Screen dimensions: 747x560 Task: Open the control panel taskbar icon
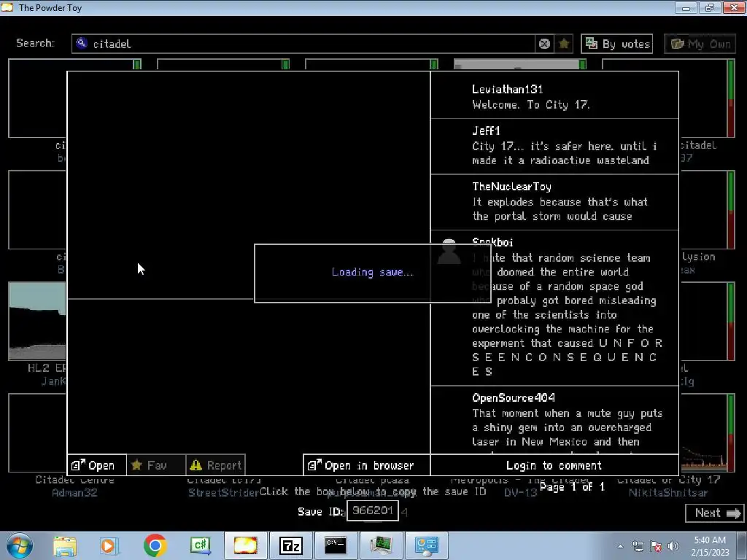tap(426, 545)
